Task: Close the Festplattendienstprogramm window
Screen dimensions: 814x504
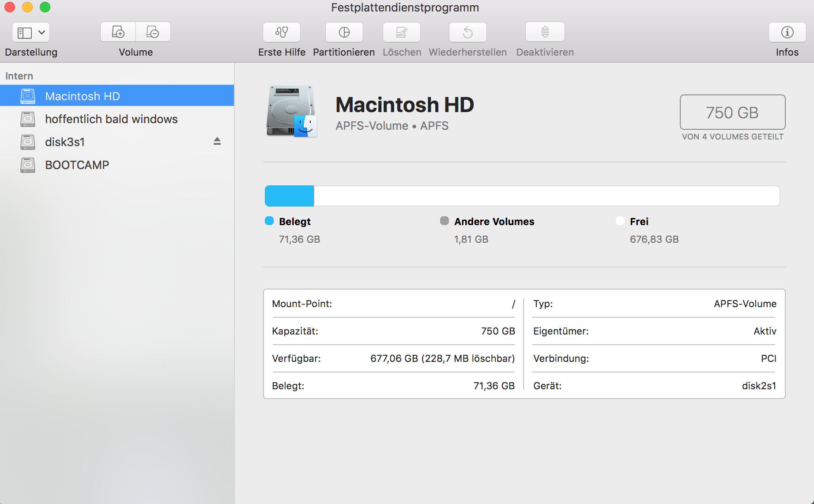Action: [10, 7]
